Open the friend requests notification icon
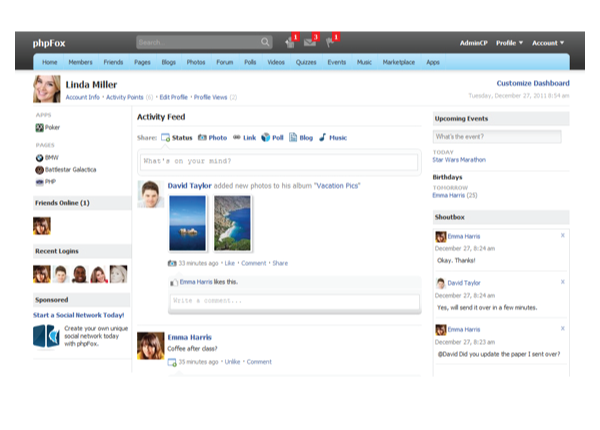Viewport: 600px width, 430px height. click(x=289, y=42)
